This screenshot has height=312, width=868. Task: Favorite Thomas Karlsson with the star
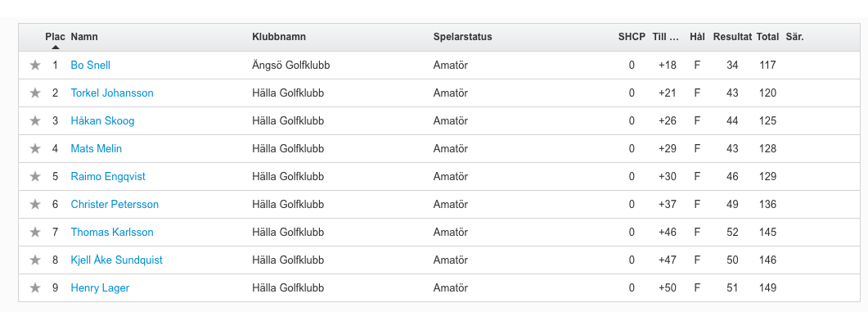coord(35,232)
